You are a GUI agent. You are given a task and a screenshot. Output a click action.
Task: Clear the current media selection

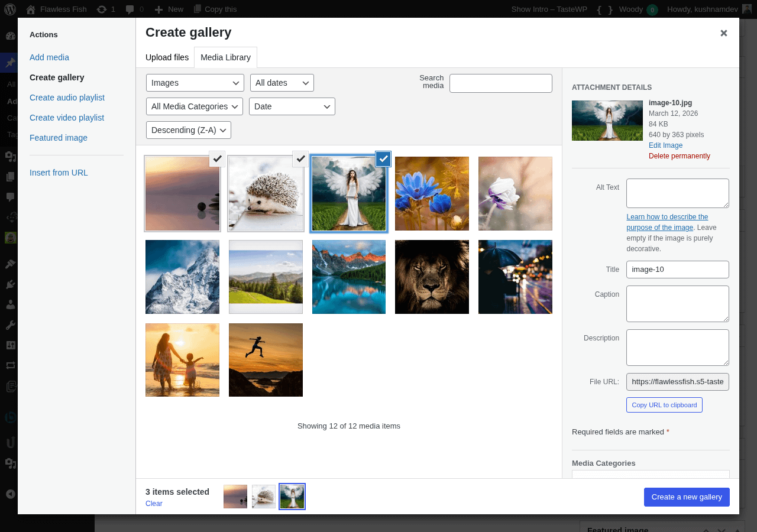tap(154, 503)
